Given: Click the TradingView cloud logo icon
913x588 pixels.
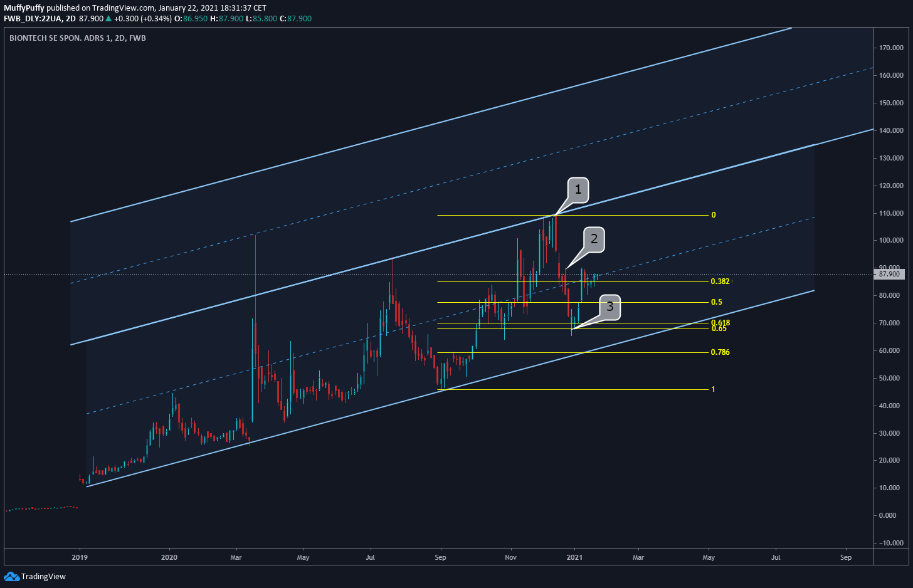Looking at the screenshot, I should [x=11, y=576].
